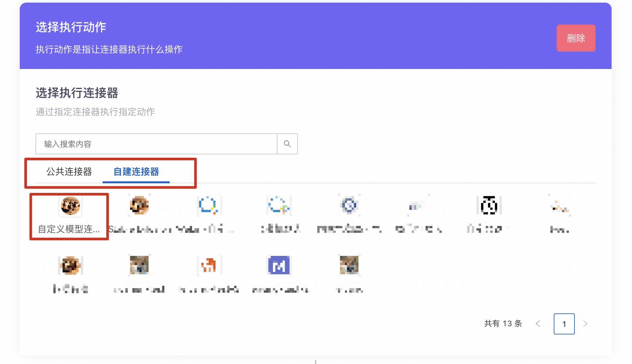
Task: Pick the dashed blue circle connector with green square
Action: (279, 206)
